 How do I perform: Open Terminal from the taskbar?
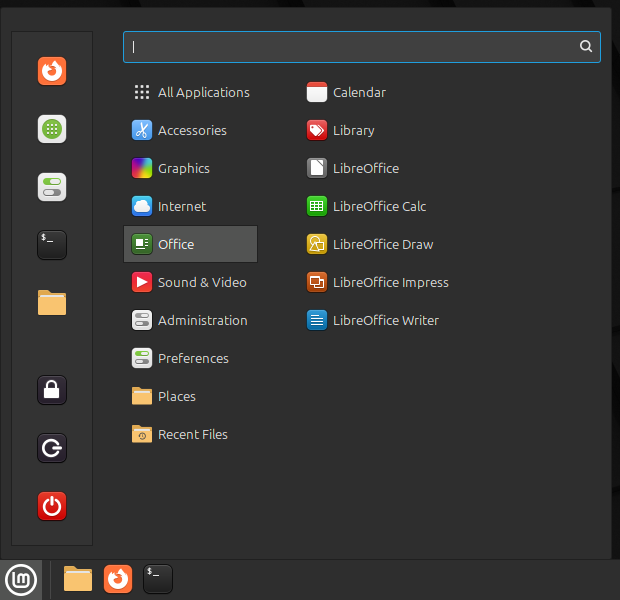pyautogui.click(x=158, y=579)
